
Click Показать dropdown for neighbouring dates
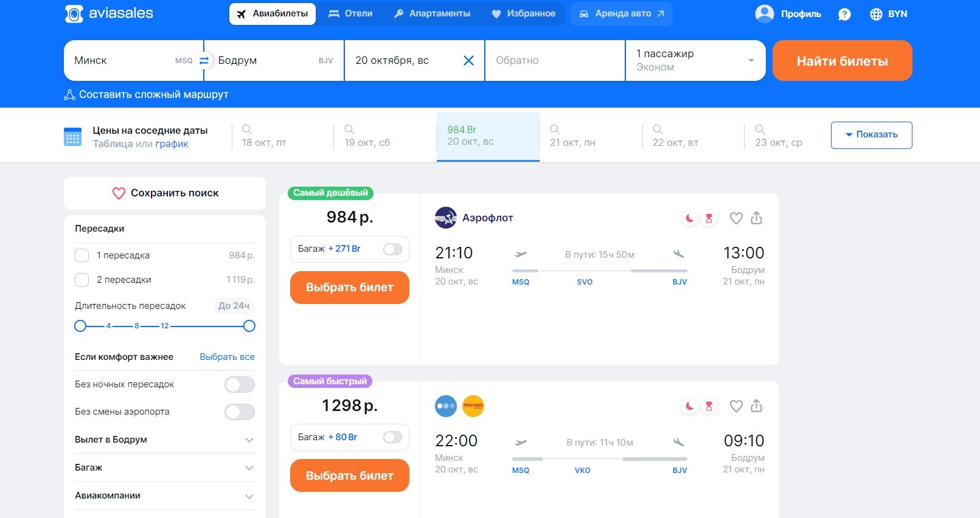pos(871,135)
